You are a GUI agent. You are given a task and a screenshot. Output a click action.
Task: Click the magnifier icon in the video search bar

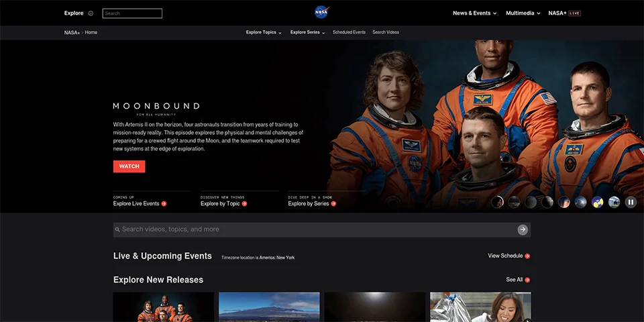pyautogui.click(x=117, y=229)
